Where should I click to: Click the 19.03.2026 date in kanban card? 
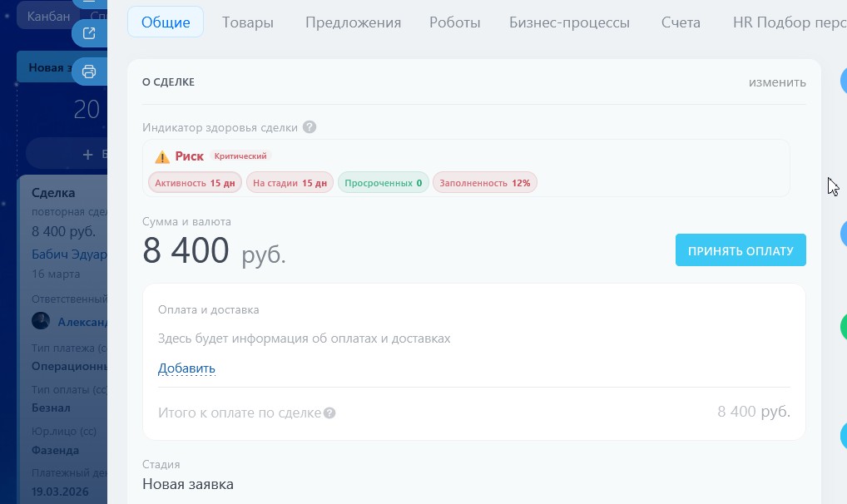(x=60, y=492)
